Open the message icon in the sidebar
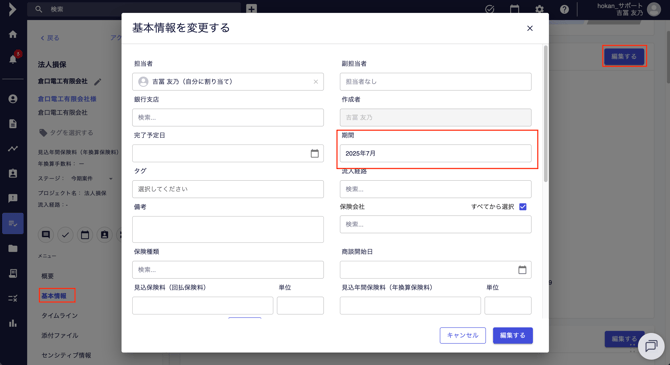Viewport: 670px width, 365px height. tap(13, 198)
